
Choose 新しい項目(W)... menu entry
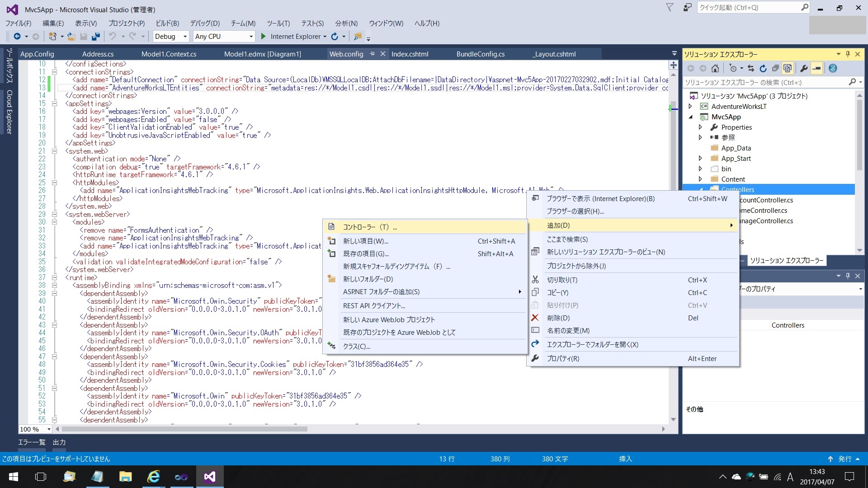425,241
